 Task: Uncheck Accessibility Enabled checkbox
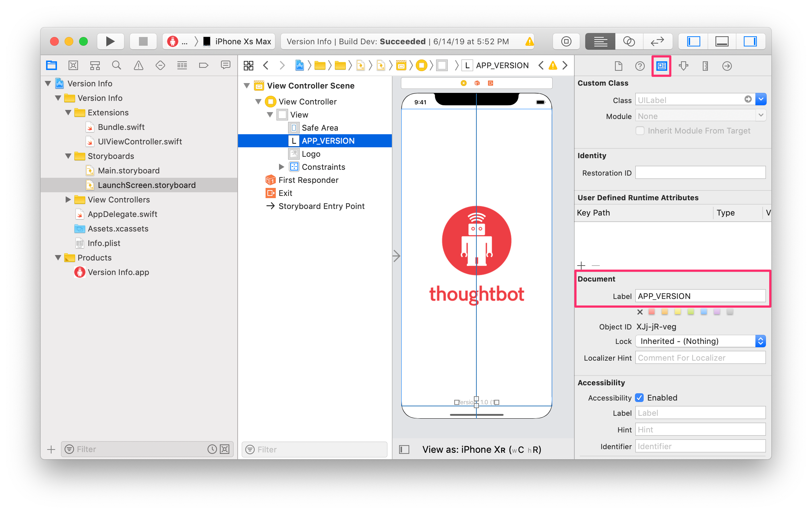[x=640, y=398]
